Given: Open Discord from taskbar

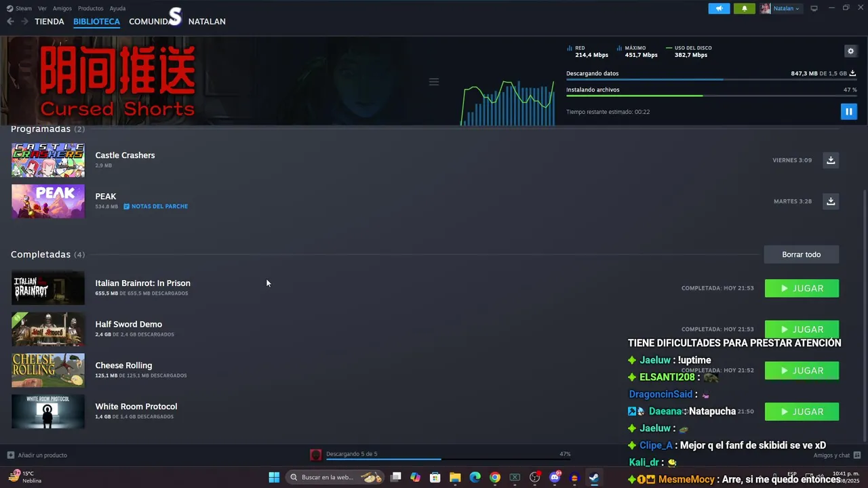Looking at the screenshot, I should pyautogui.click(x=555, y=477).
